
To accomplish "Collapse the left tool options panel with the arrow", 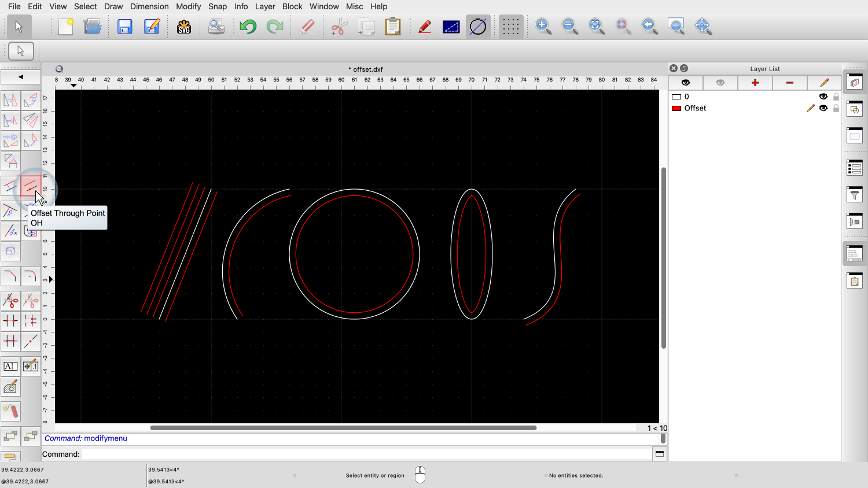I will (x=21, y=76).
